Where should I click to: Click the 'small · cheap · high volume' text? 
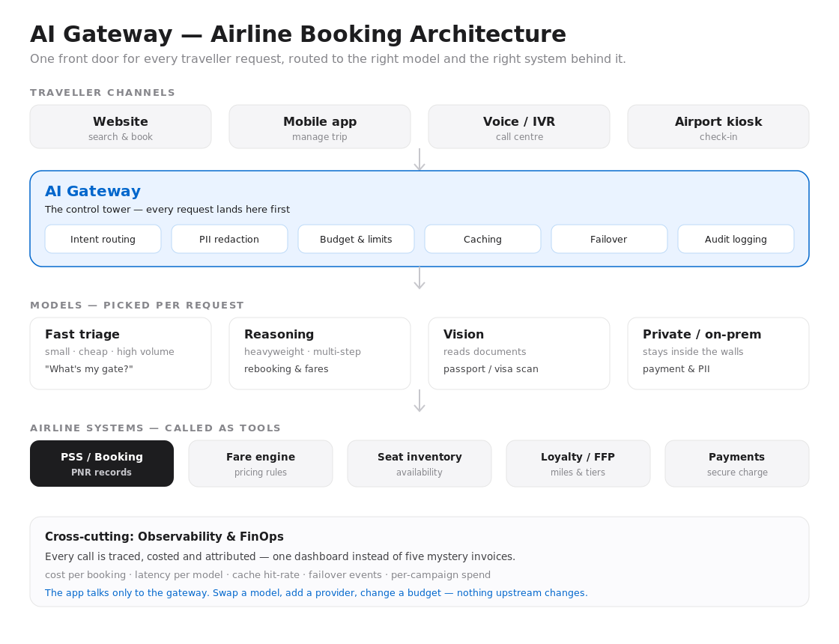pyautogui.click(x=109, y=351)
